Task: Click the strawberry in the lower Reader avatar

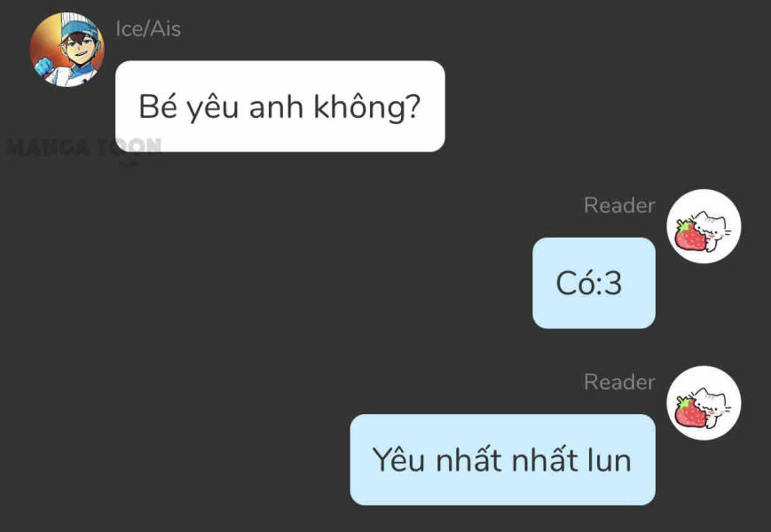Action: point(690,411)
